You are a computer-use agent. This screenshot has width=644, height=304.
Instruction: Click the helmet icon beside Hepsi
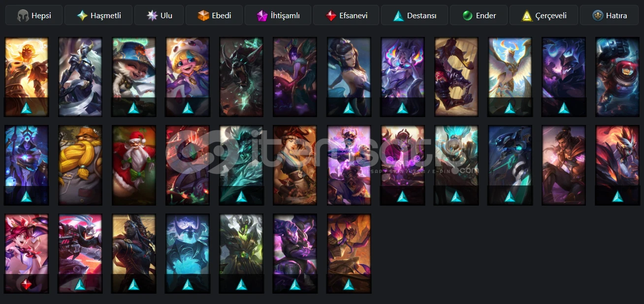point(23,16)
